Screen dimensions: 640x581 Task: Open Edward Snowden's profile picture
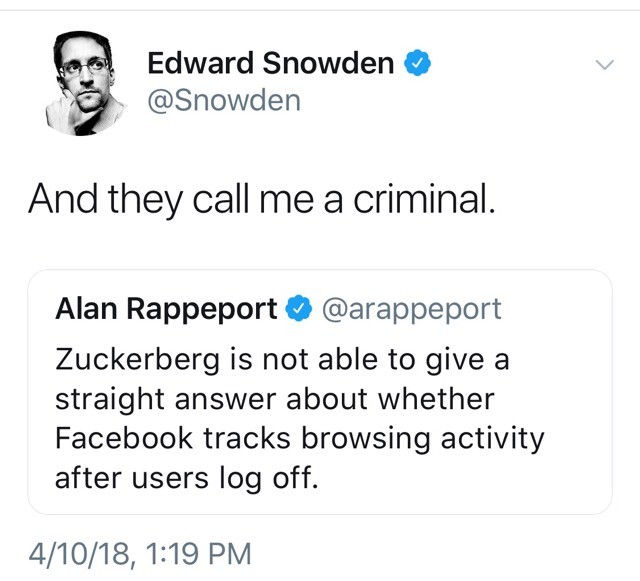[x=84, y=83]
